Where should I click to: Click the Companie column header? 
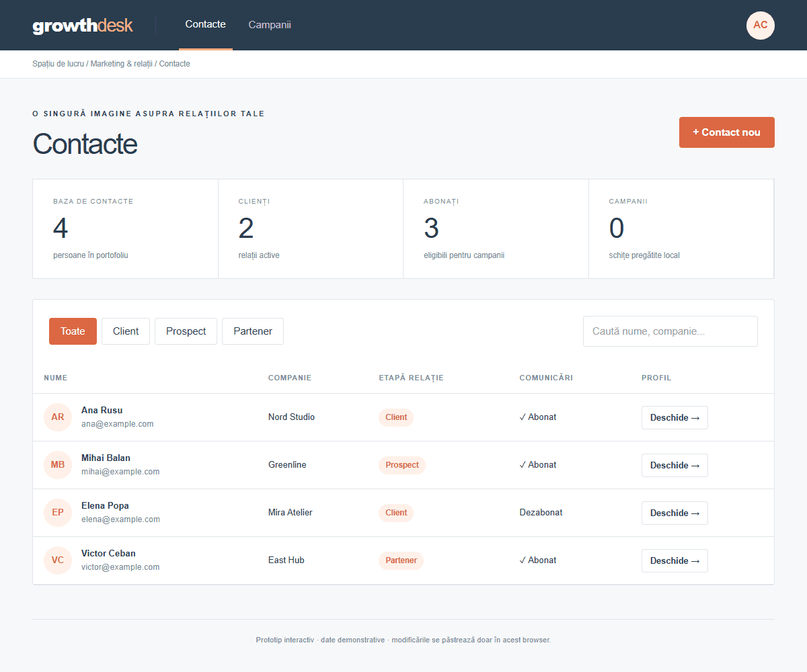[290, 378]
